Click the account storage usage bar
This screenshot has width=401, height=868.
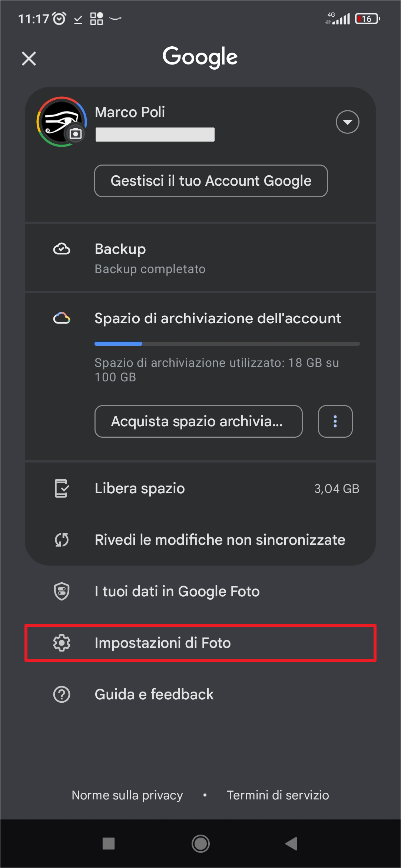pos(227,344)
